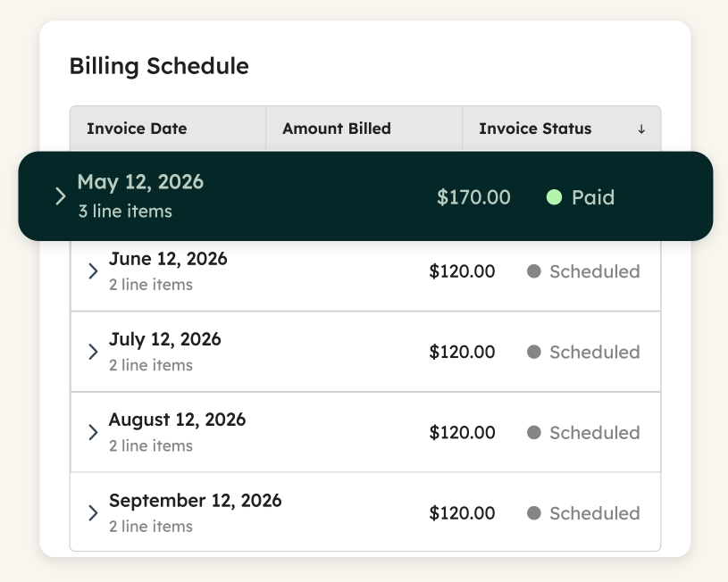
Task: Expand the May 12, 2026 invoice chevron
Action: pyautogui.click(x=61, y=196)
